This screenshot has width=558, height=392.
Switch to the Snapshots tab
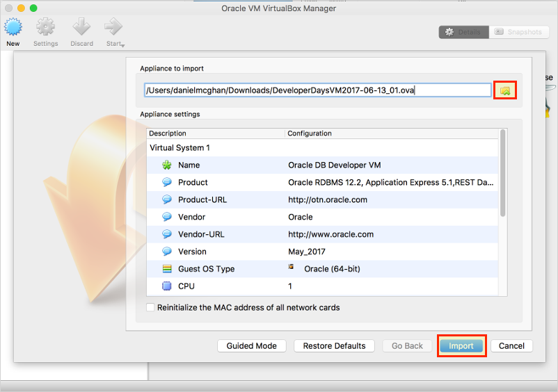pyautogui.click(x=519, y=32)
